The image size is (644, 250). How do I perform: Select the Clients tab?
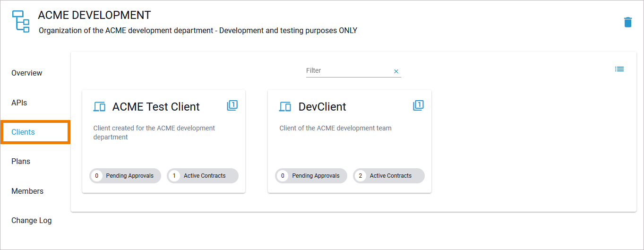click(x=23, y=132)
